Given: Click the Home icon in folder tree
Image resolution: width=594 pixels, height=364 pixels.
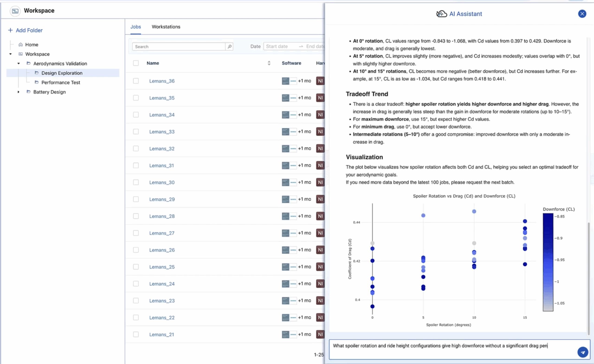Looking at the screenshot, I should [21, 45].
